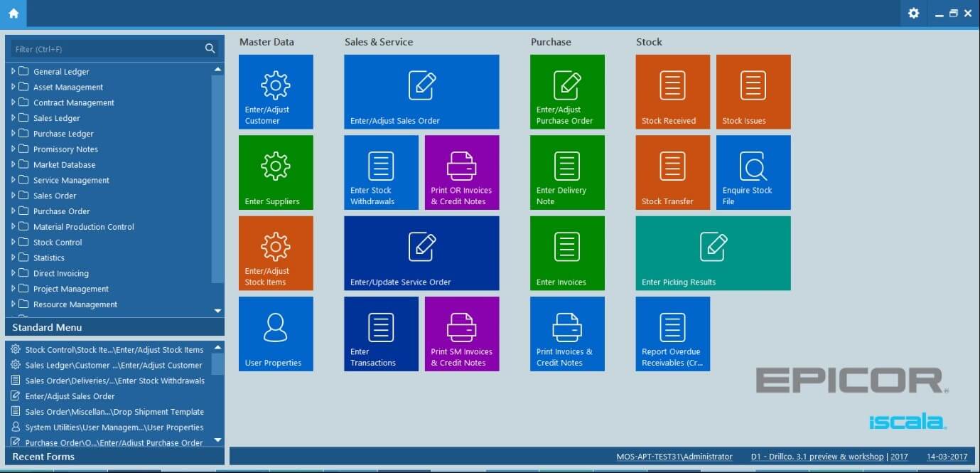Screen dimensions: 980x473
Task: Select Purchase Order in the menu tree
Action: 62,211
